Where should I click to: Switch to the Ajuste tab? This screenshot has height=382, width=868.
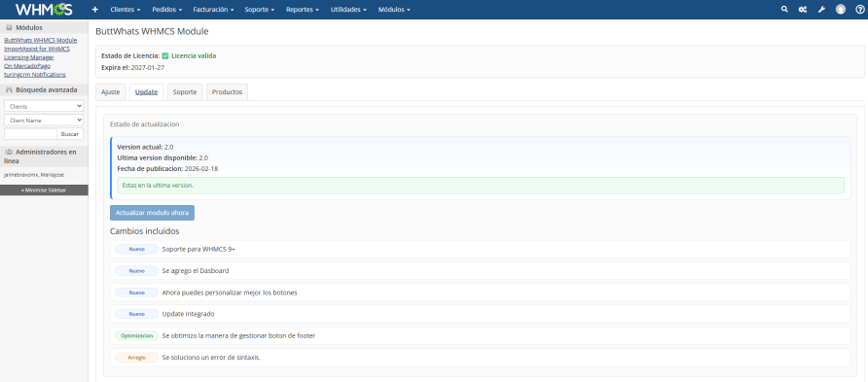pyautogui.click(x=111, y=92)
